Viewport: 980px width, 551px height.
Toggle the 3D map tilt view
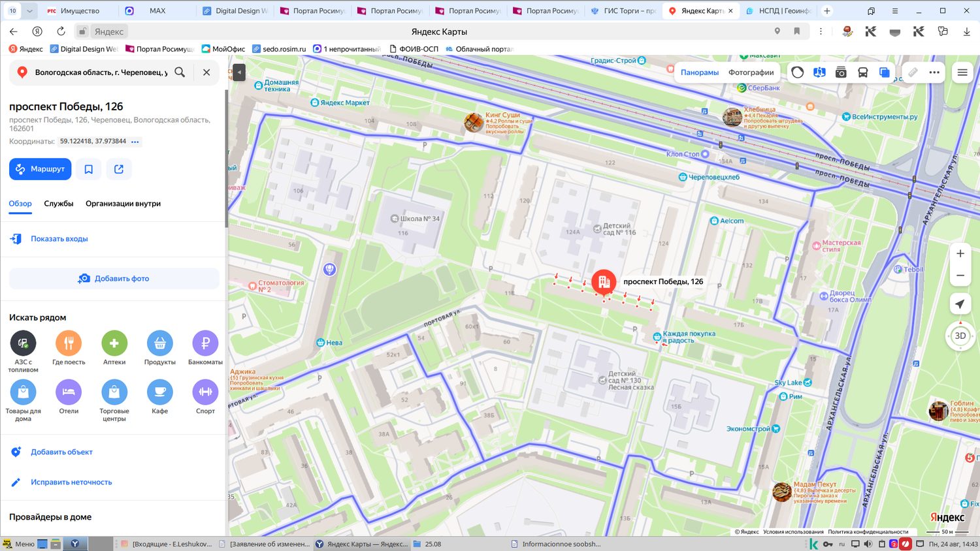coord(960,336)
